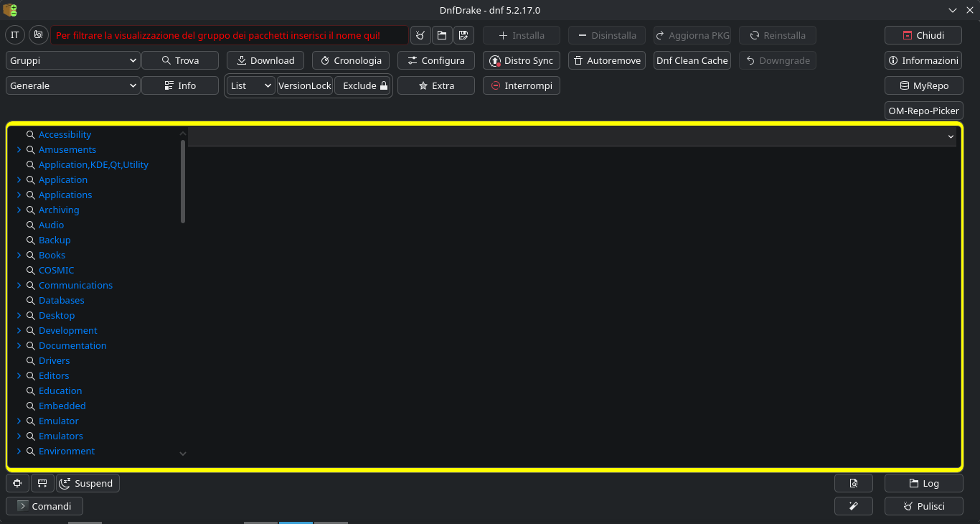Click the search icon button next to IT
980x524 pixels.
[x=39, y=35]
